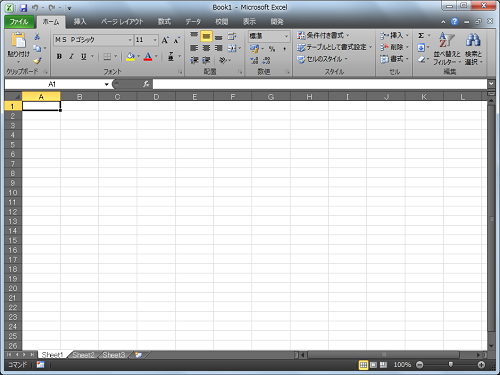The image size is (500, 375).
Task: Click the Insert Function fx icon
Action: (146, 84)
